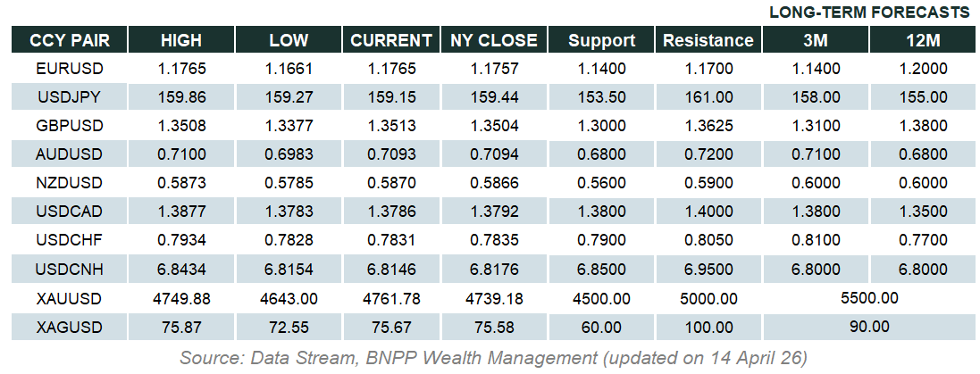Click the USDCAD currency pair cell
The height and width of the screenshot is (374, 980).
tap(70, 212)
